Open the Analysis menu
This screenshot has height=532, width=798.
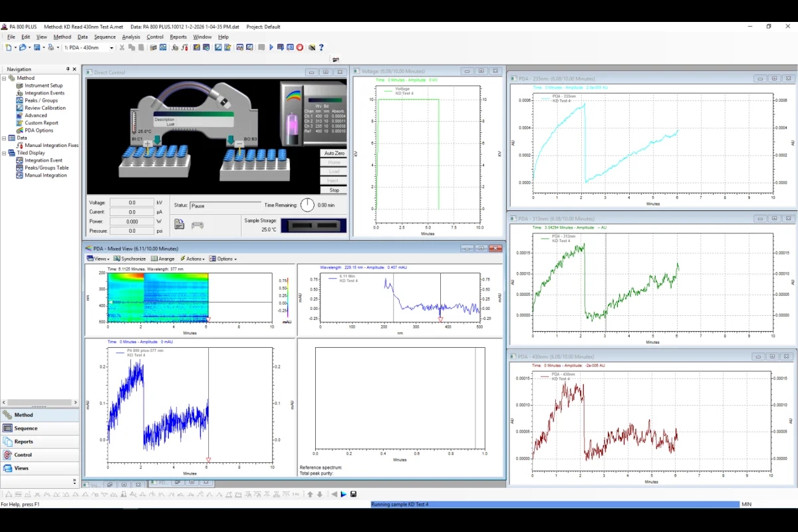pos(131,37)
